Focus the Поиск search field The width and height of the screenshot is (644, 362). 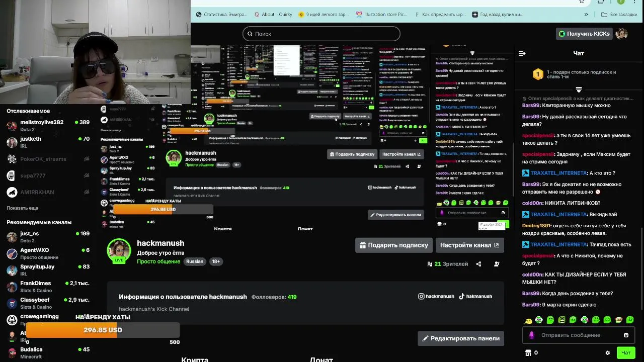point(321,34)
